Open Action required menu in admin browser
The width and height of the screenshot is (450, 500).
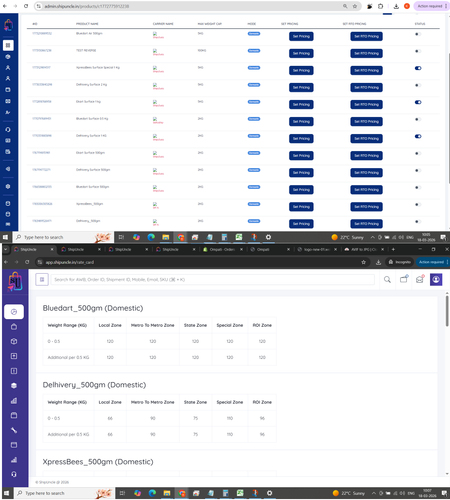coord(431,6)
